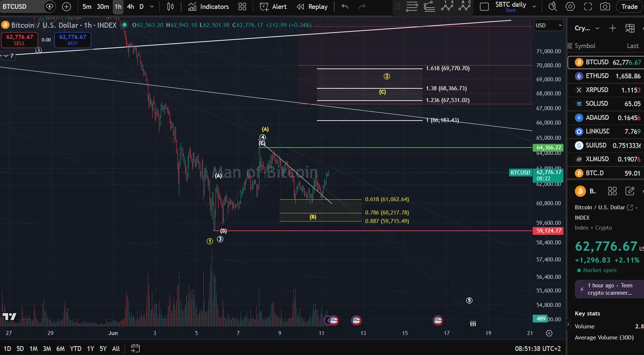Open the indicator templates grid icon
The image size is (644, 355).
pos(242,7)
